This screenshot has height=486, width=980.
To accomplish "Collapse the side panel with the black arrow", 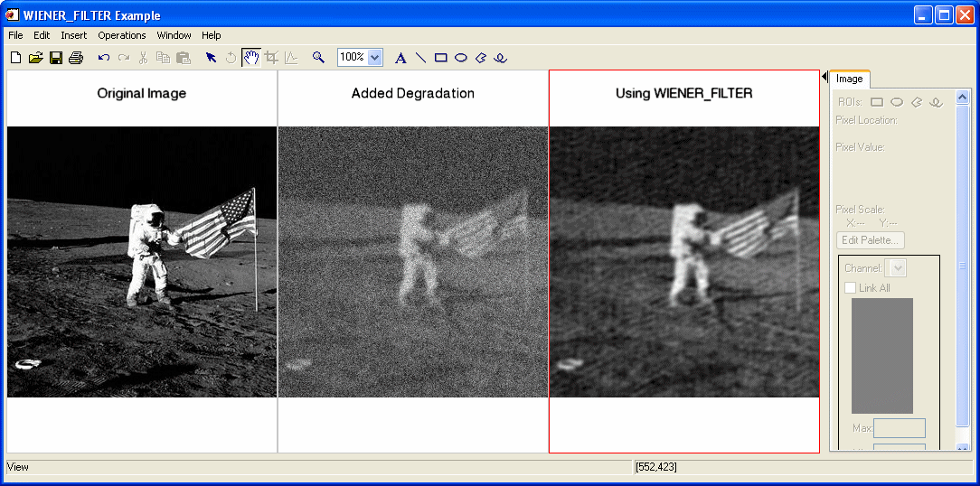I will pyautogui.click(x=825, y=77).
